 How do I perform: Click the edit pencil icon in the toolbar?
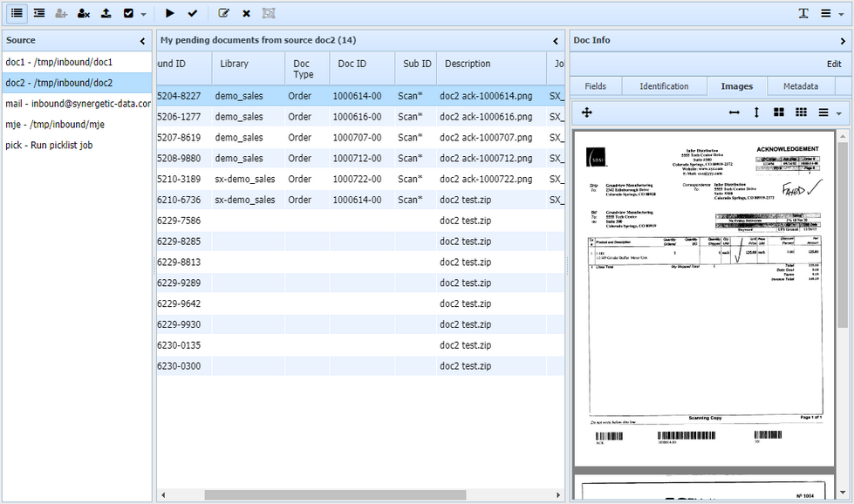(x=224, y=13)
